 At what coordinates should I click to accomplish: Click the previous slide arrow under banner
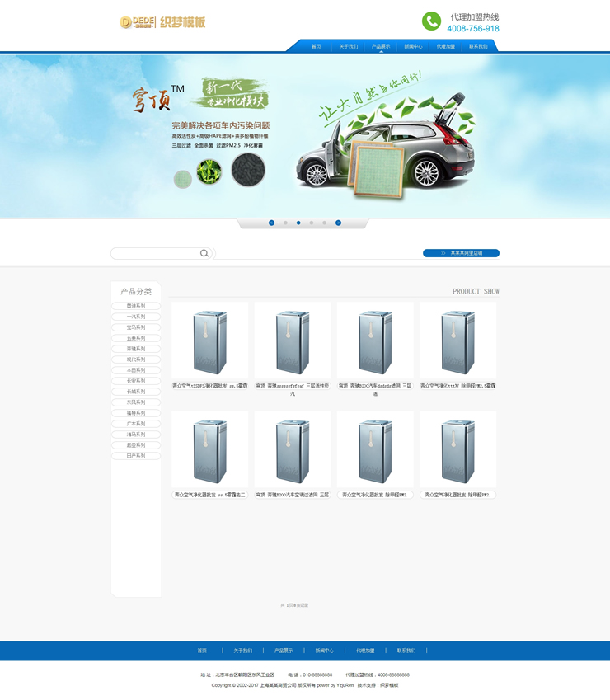click(271, 223)
